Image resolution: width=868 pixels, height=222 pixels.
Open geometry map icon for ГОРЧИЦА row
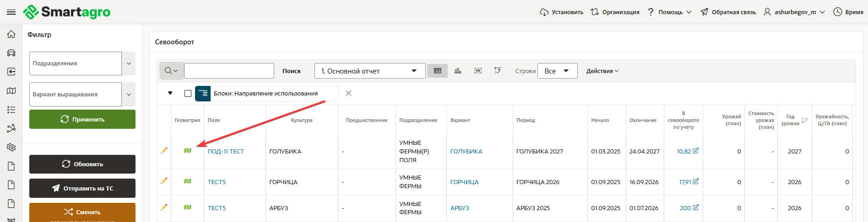pyautogui.click(x=188, y=181)
